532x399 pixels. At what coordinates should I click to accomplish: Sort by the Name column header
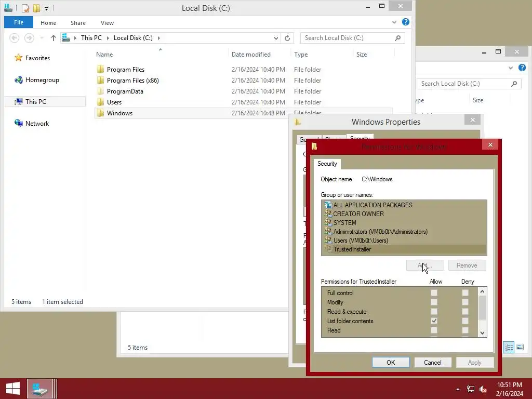click(104, 54)
